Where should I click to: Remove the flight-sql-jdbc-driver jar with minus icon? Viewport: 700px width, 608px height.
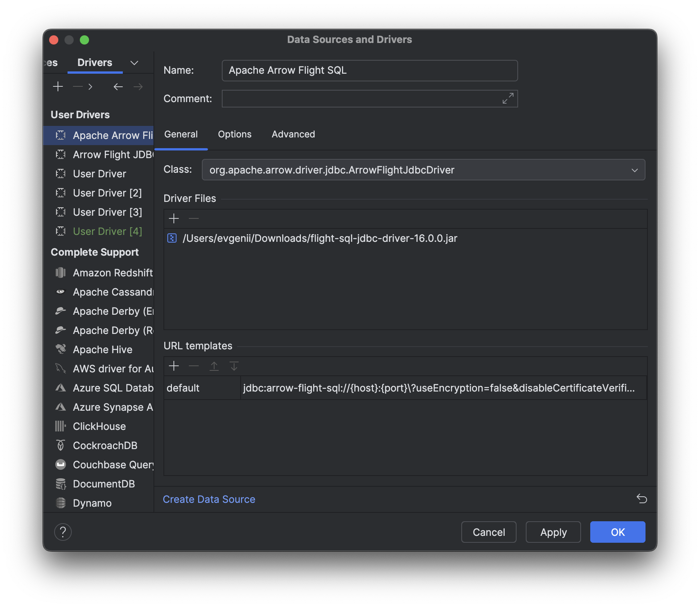193,218
